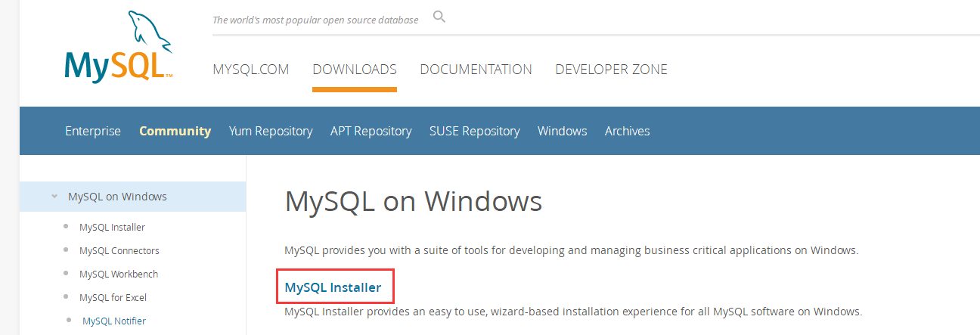The image size is (980, 335).
Task: Open MySQL Connectors in the sidebar
Action: [x=119, y=250]
